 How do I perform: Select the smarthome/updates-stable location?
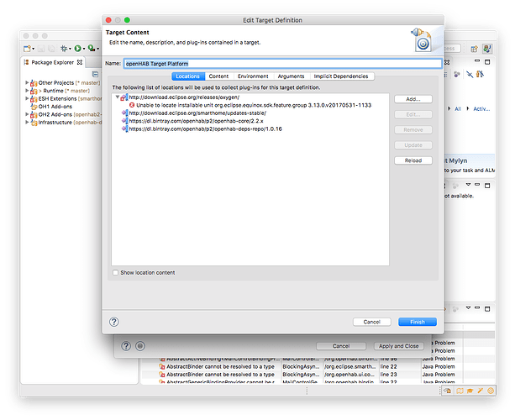click(197, 113)
